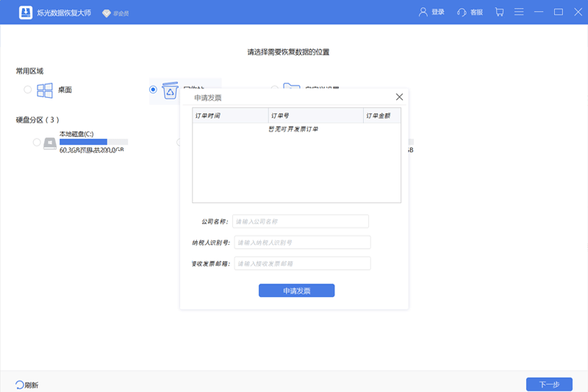Click the 申请发票 dialog title
The height and width of the screenshot is (392, 588).
coord(208,98)
